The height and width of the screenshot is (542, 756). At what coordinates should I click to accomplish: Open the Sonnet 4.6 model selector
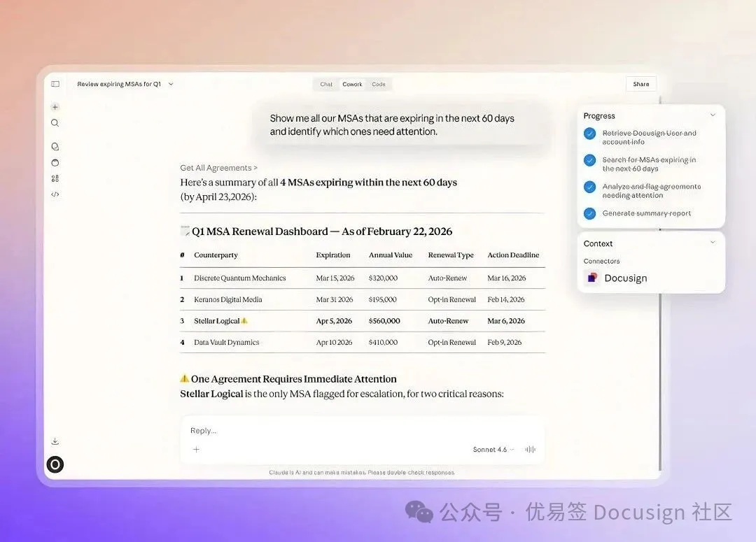pos(493,450)
